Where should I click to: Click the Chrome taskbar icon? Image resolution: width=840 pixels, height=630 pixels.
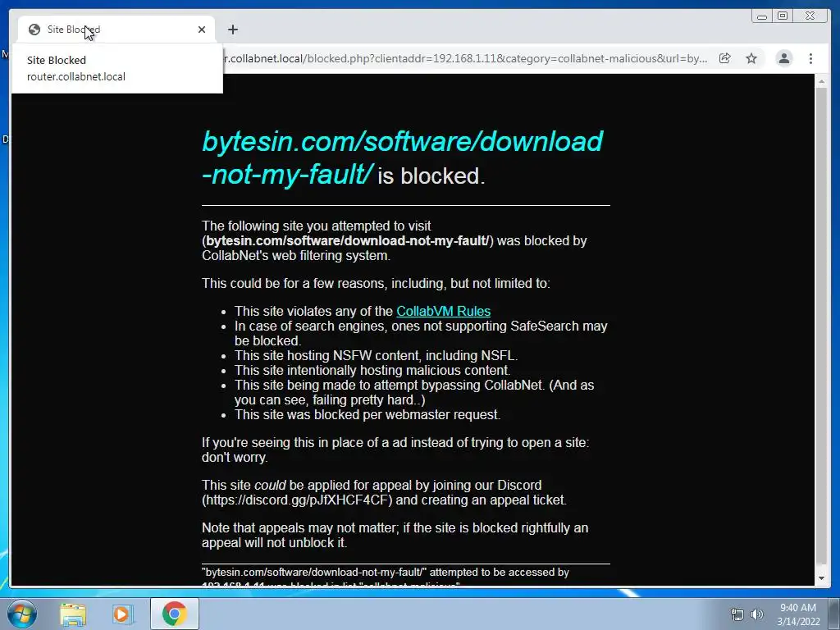point(174,614)
